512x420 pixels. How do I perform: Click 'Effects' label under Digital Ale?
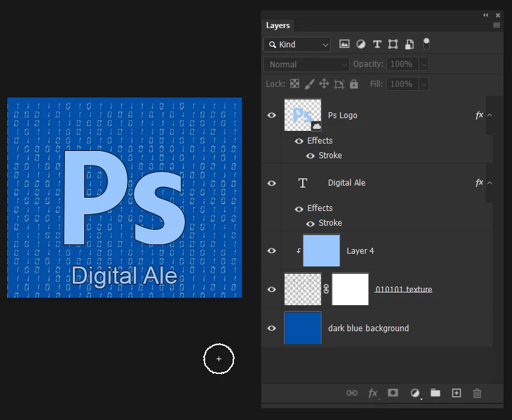319,208
